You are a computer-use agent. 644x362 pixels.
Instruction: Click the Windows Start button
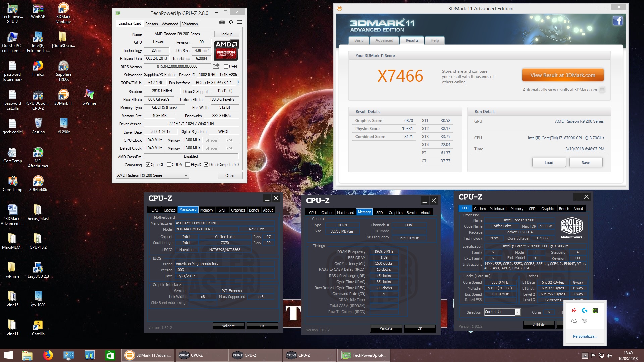pyautogui.click(x=8, y=355)
